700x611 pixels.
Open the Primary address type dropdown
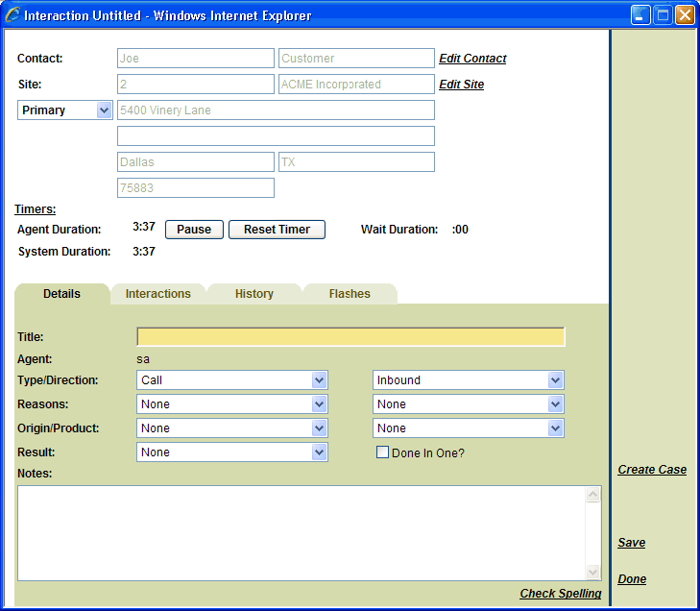tap(64, 110)
